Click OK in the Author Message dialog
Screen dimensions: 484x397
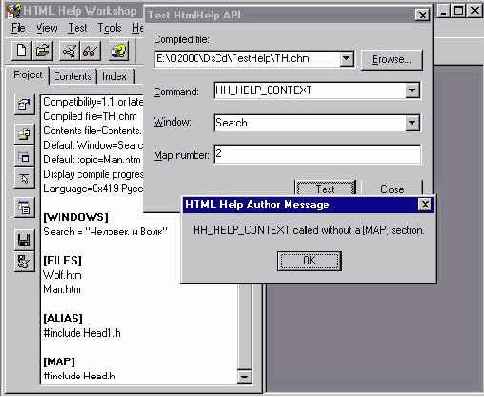[309, 261]
